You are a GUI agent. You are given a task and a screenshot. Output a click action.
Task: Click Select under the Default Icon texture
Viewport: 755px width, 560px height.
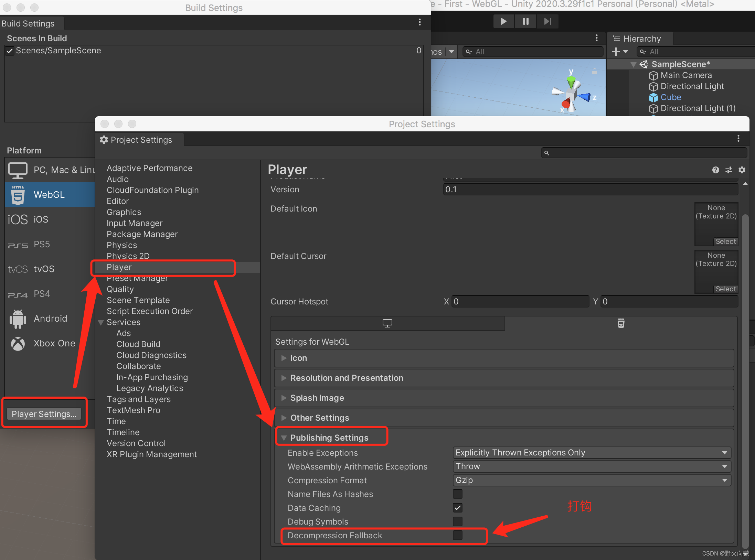point(726,241)
